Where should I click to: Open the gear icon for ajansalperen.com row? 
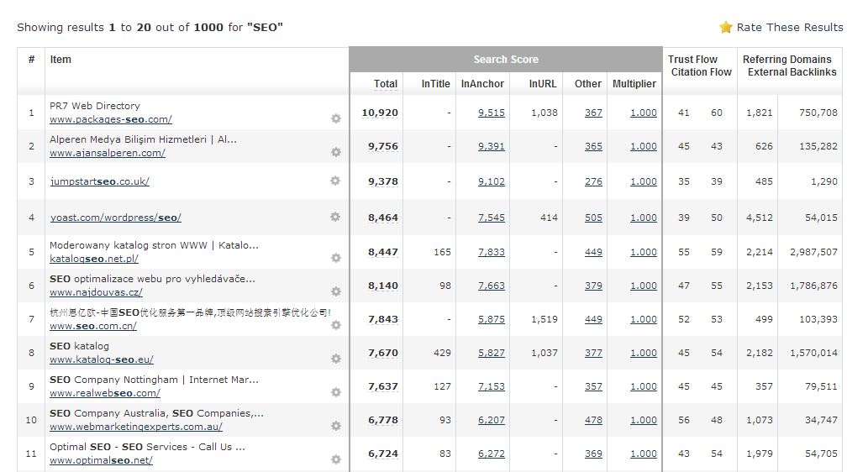tap(336, 152)
